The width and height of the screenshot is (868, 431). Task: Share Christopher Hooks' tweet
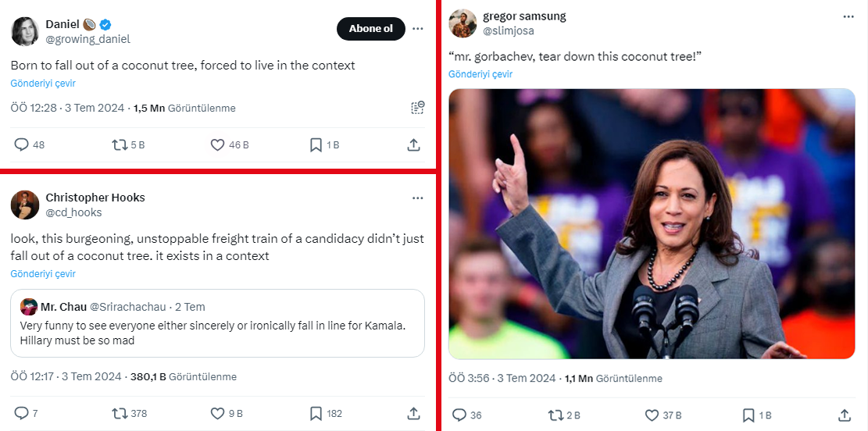pyautogui.click(x=414, y=413)
